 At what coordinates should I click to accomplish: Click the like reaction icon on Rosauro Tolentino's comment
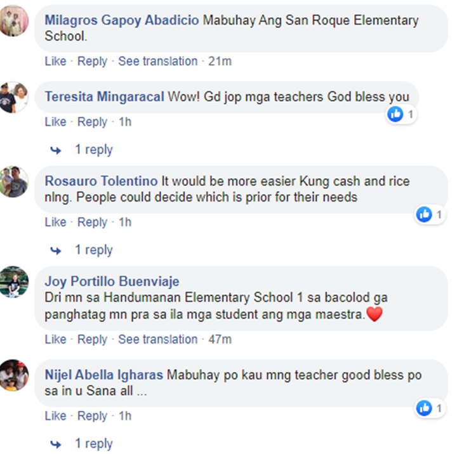coord(424,214)
